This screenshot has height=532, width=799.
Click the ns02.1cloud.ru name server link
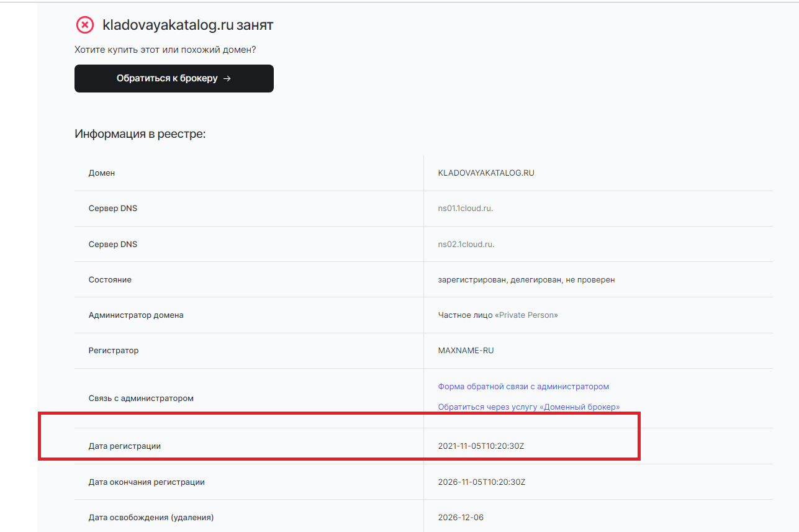(466, 243)
